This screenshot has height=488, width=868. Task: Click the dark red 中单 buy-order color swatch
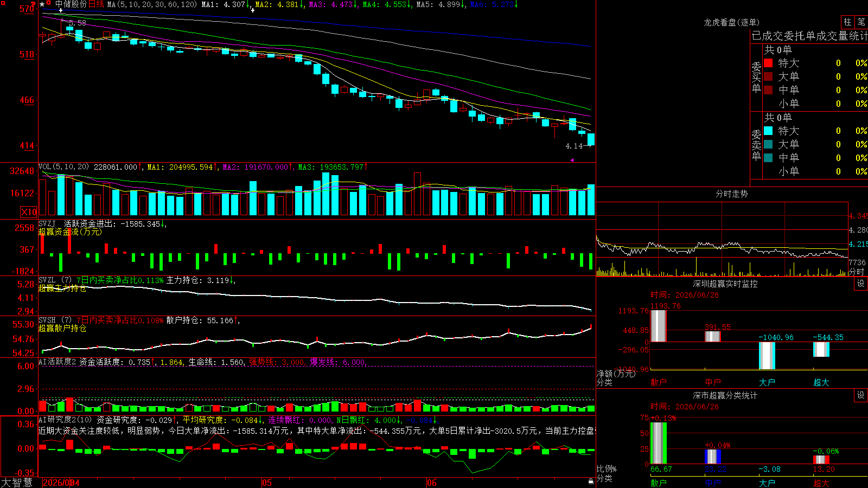pyautogui.click(x=768, y=90)
